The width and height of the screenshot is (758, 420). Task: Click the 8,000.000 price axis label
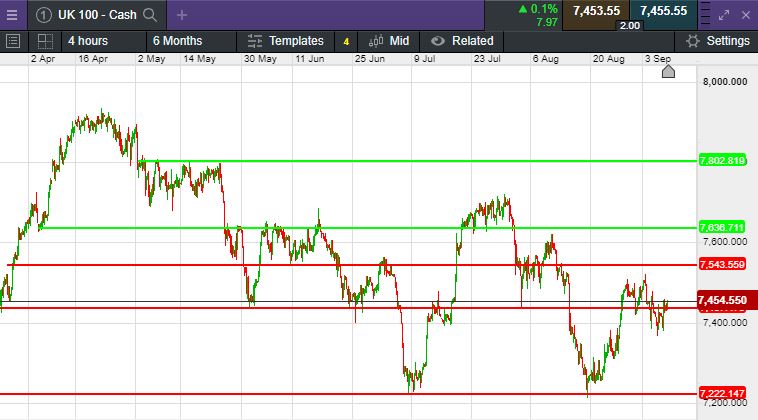725,82
